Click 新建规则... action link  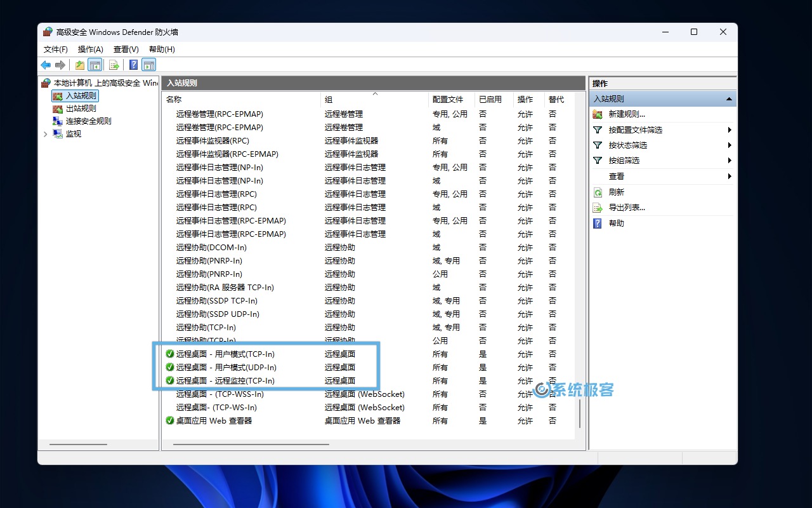coord(627,114)
